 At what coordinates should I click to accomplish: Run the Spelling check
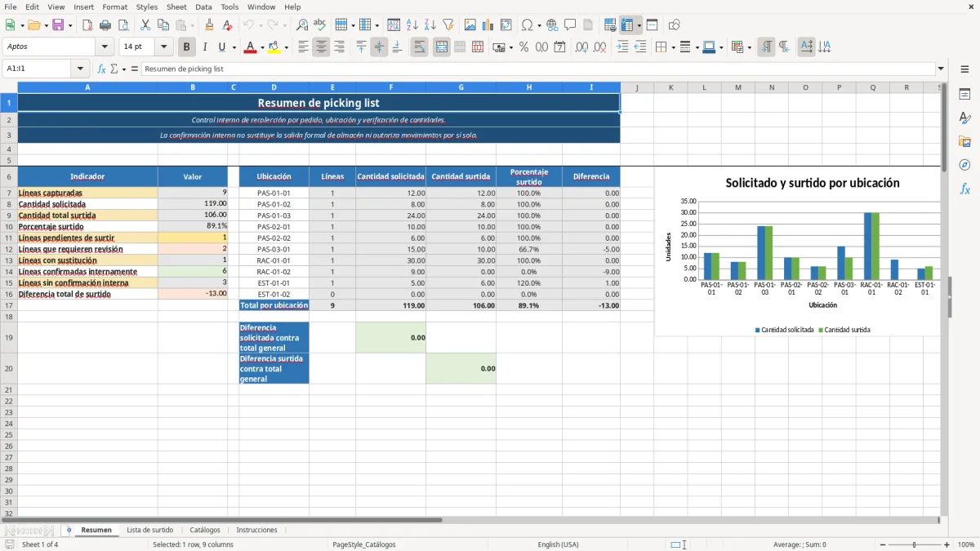point(320,25)
